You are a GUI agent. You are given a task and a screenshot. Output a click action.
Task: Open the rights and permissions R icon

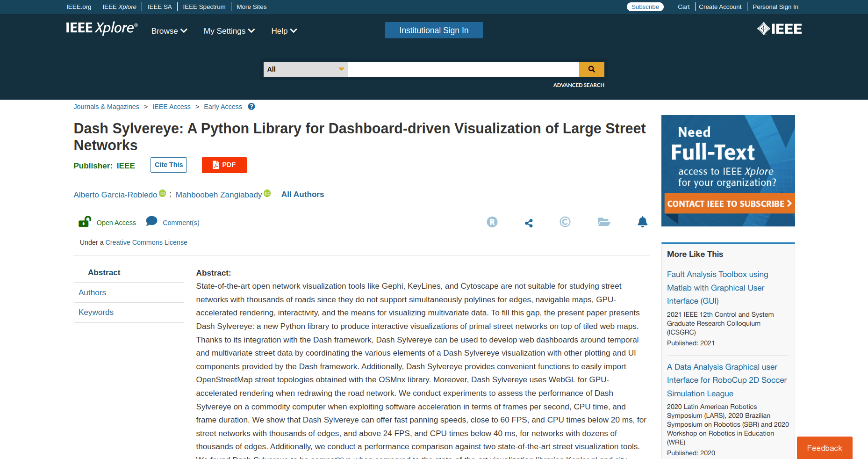pos(492,222)
